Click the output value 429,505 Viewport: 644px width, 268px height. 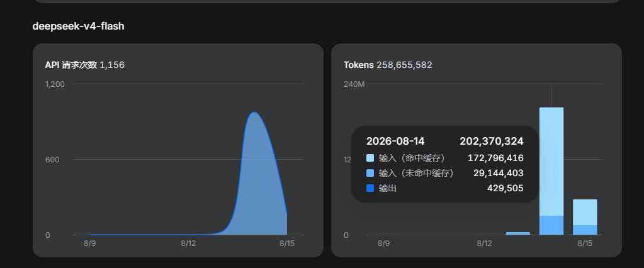pyautogui.click(x=505, y=188)
